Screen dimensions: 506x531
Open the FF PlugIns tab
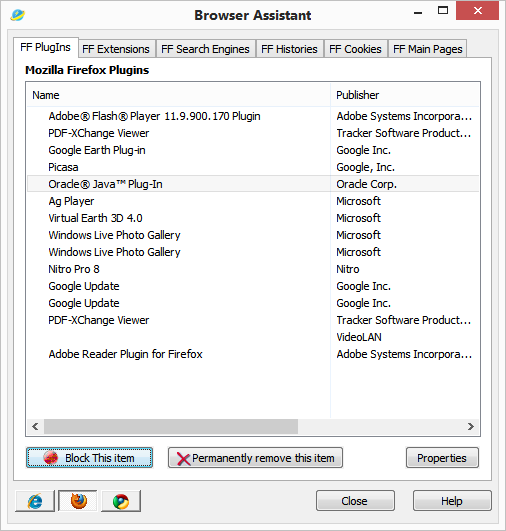45,47
